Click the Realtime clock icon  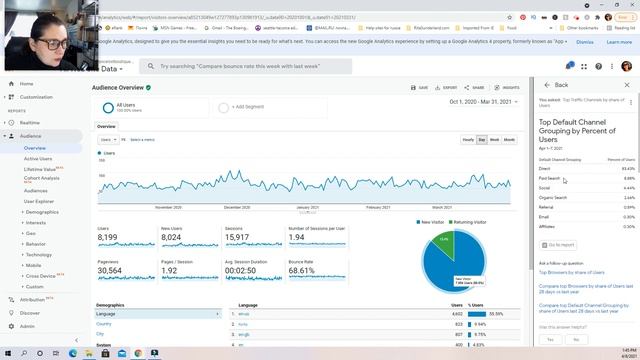tap(11, 122)
